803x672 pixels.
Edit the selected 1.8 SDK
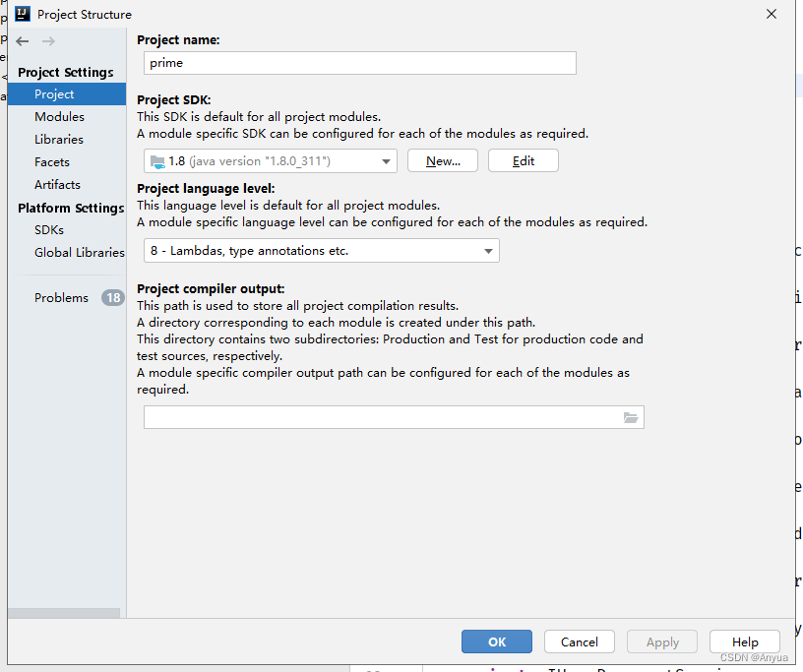pos(523,160)
